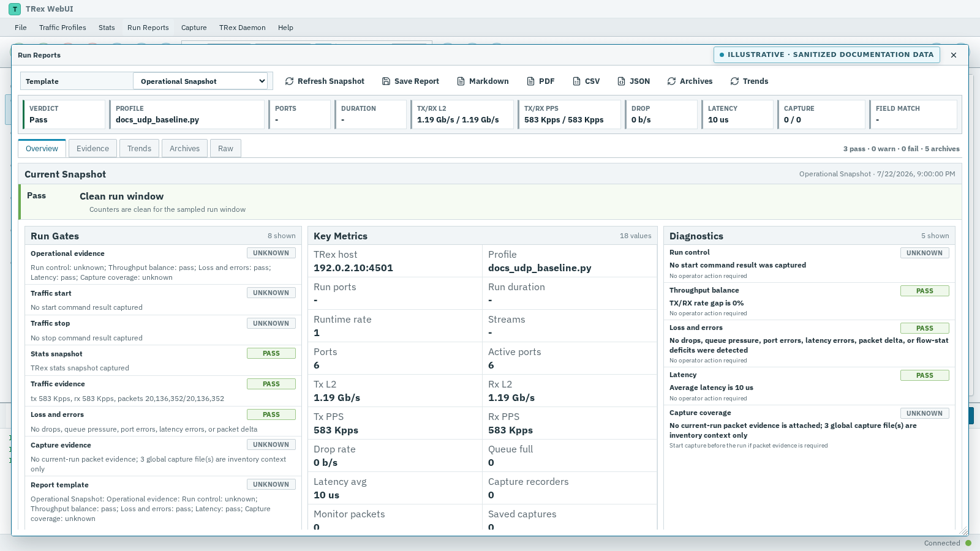
Task: Export the report as CSV
Action: click(x=586, y=81)
